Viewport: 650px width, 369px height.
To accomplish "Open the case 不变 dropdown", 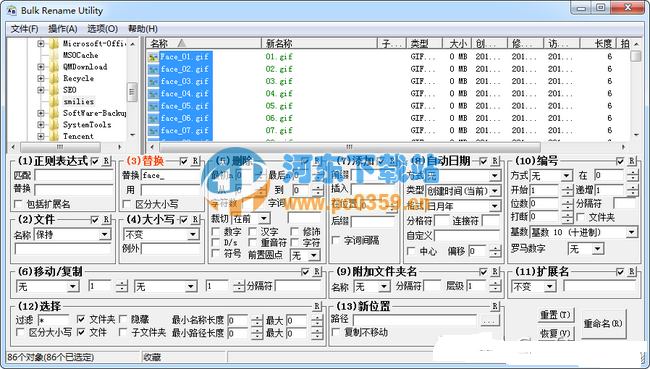I will click(193, 235).
